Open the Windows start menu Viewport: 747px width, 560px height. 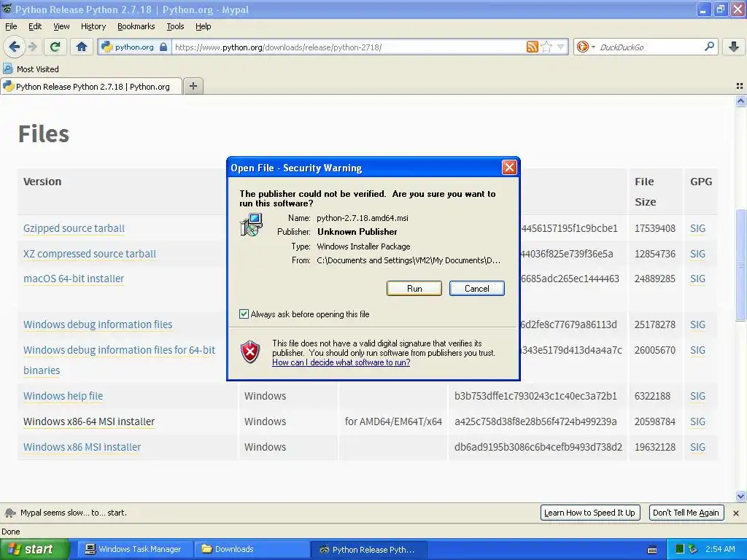pyautogui.click(x=34, y=549)
